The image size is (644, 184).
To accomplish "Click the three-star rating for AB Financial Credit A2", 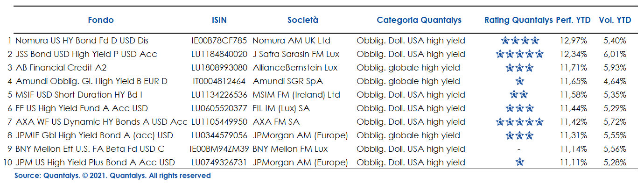I will pos(519,68).
